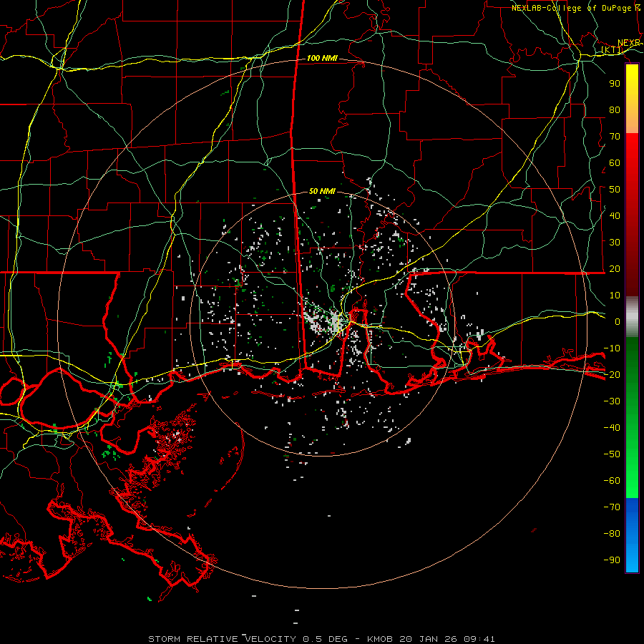
Task: Click the 10 value on velocity scale
Action: pyautogui.click(x=615, y=296)
